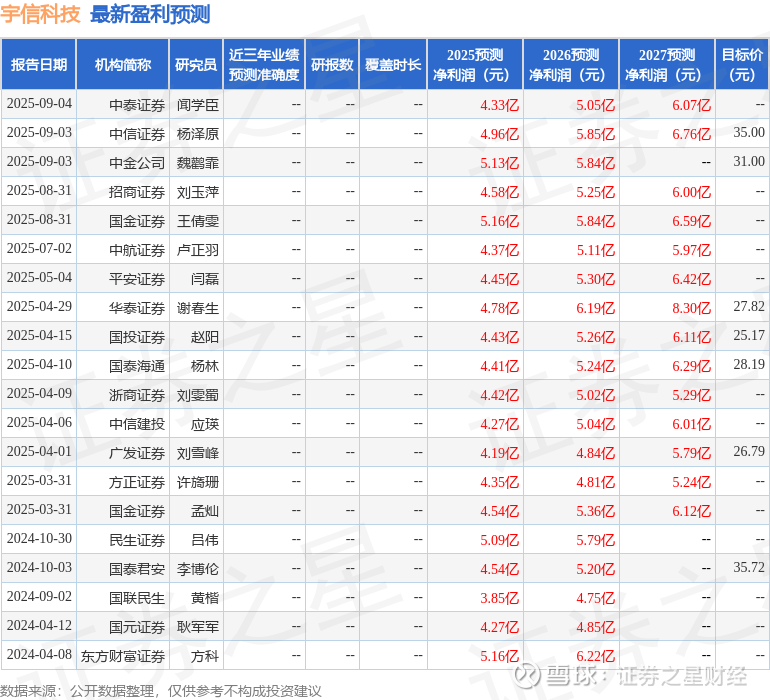
Task: Click 5.11亿 forecast value
Action: tap(596, 250)
